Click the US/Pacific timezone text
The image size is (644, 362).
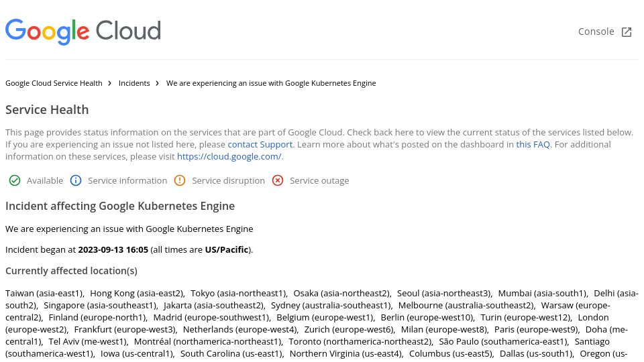click(227, 249)
